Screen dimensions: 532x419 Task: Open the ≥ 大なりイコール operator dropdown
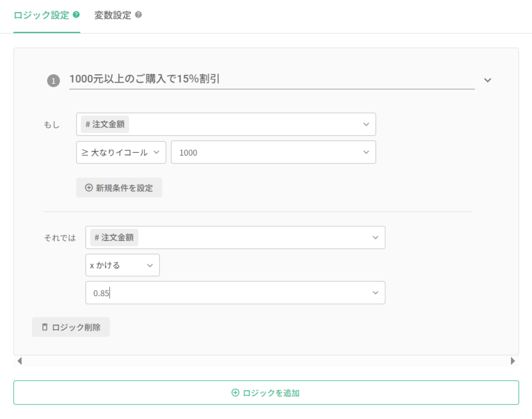tap(121, 153)
